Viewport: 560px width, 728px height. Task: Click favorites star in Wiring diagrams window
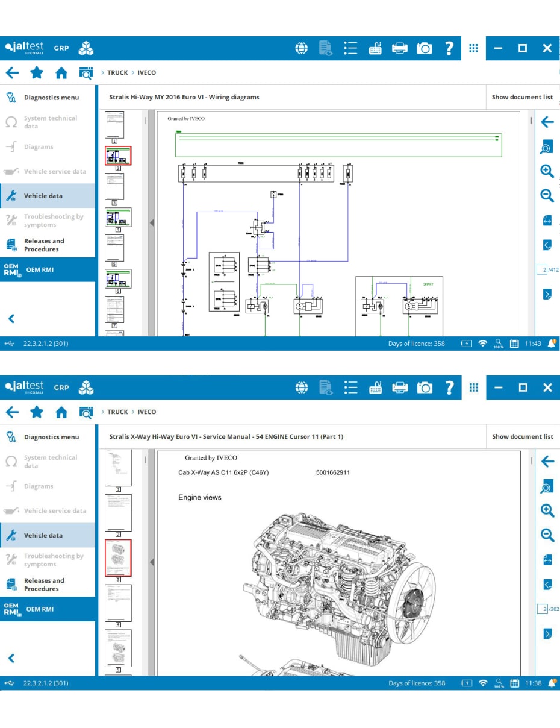37,73
